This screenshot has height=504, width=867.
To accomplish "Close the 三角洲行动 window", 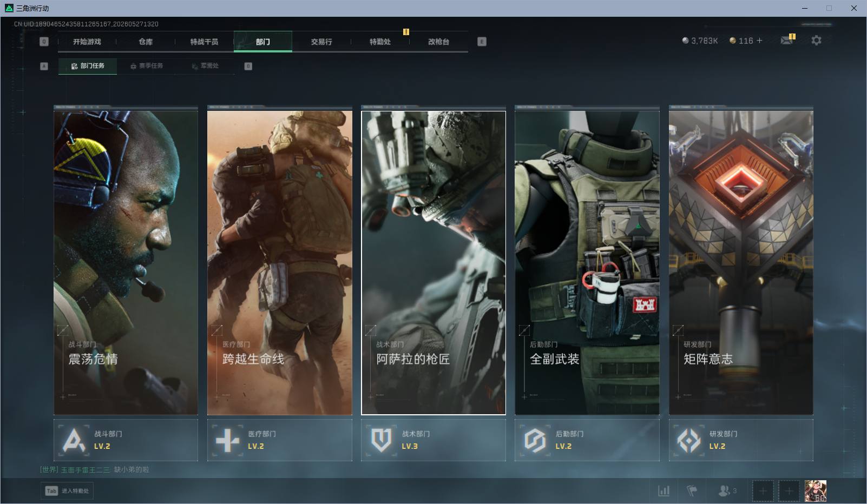I will coord(854,8).
